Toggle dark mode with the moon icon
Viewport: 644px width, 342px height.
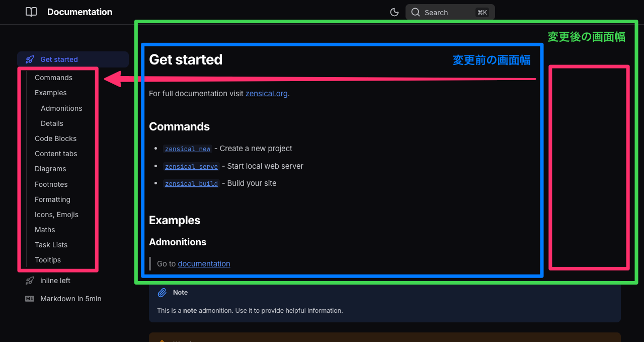tap(394, 12)
